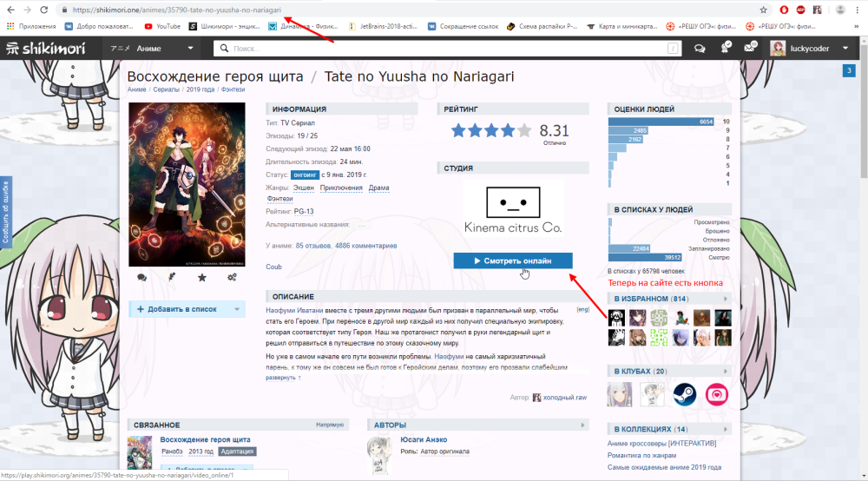Click the онгоинг status tag

(x=305, y=175)
